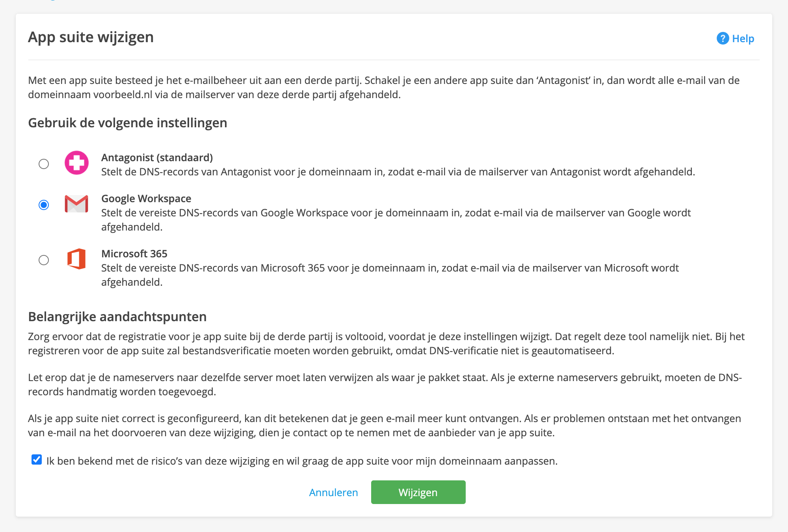Click the Microsoft 365 label text
The height and width of the screenshot is (532, 788).
134,253
